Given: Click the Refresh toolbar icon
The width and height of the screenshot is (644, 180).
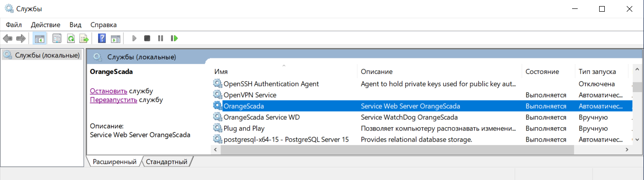Looking at the screenshot, I should [71, 38].
